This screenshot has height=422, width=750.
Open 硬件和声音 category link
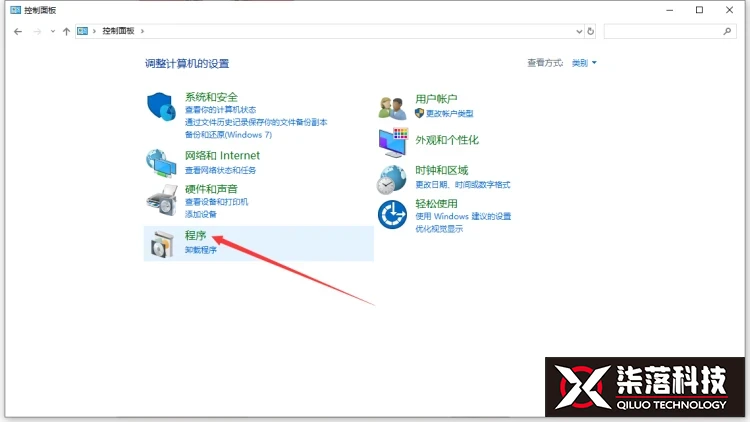(211, 189)
